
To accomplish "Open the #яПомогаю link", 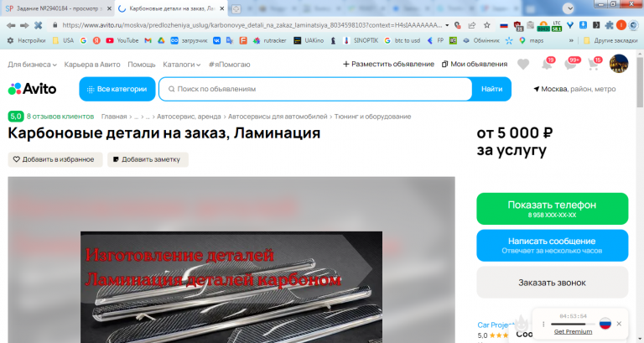I will (229, 65).
